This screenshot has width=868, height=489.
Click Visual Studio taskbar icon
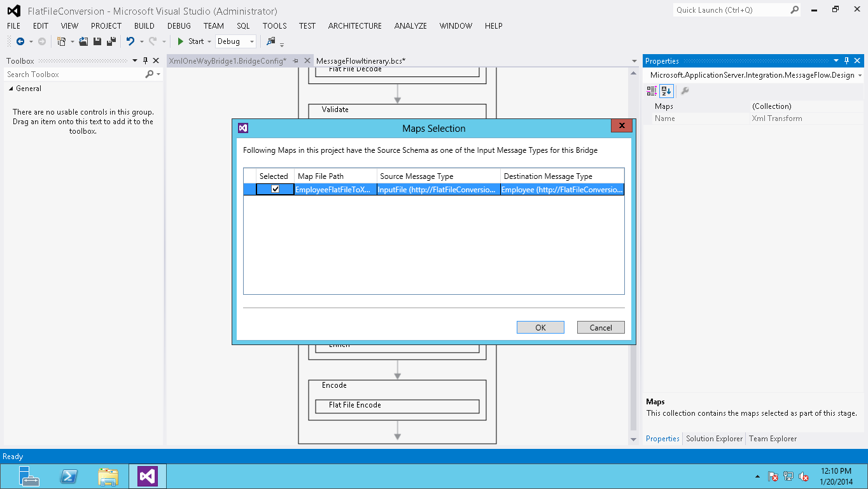coord(148,476)
